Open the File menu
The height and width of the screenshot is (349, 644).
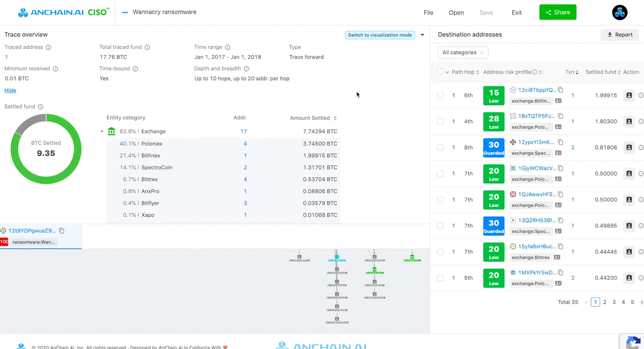pos(428,13)
